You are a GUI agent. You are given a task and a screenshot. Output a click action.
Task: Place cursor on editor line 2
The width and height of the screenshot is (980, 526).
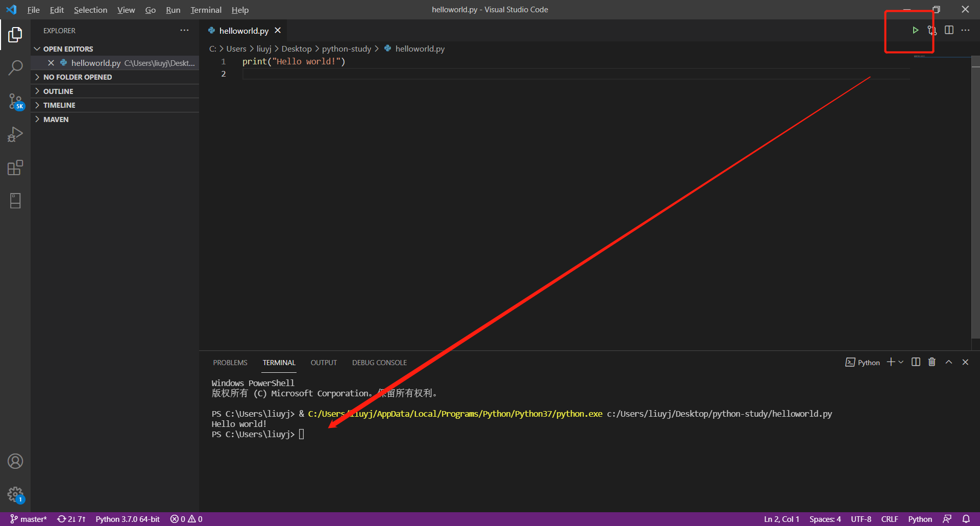click(x=576, y=74)
